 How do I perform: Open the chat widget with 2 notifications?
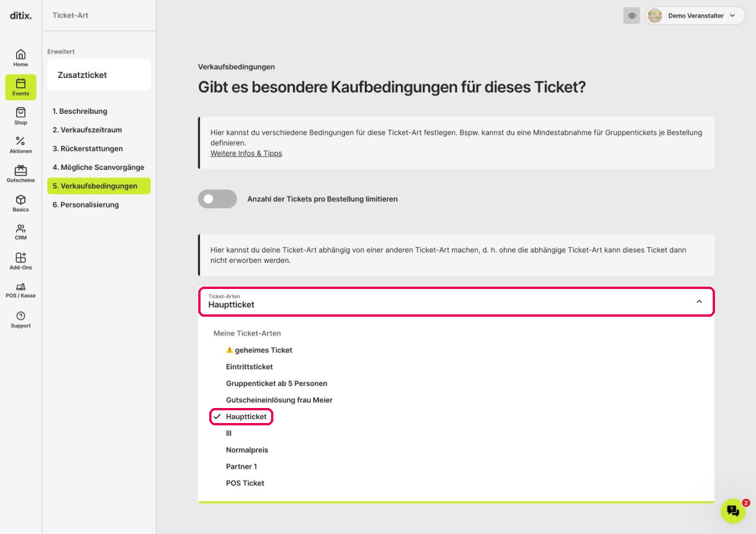pyautogui.click(x=733, y=511)
